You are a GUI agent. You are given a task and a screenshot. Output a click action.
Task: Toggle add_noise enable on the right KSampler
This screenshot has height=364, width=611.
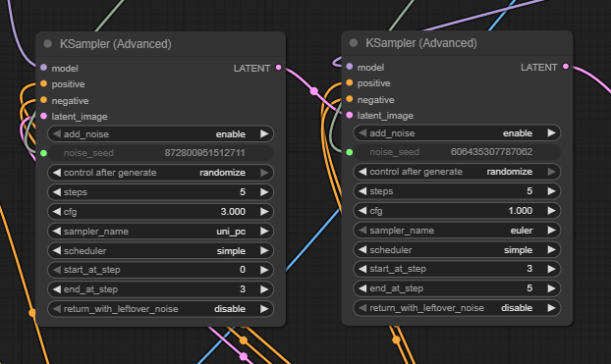pyautogui.click(x=457, y=133)
